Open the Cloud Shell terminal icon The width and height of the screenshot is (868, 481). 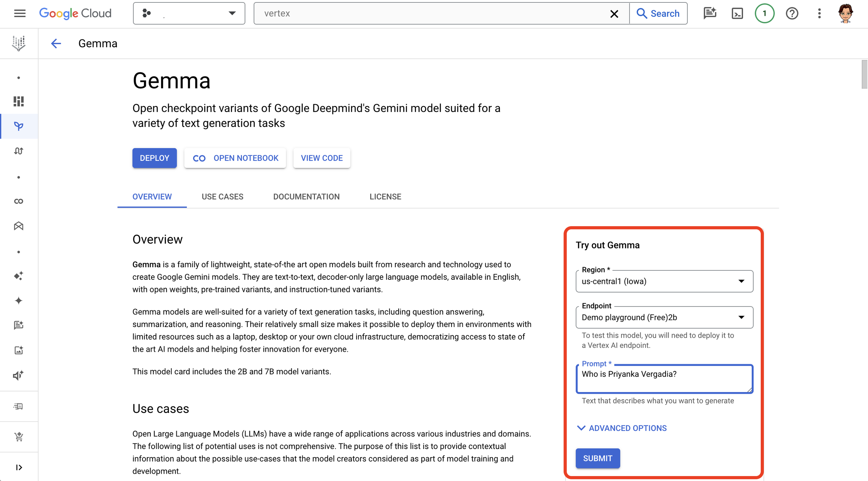pyautogui.click(x=737, y=13)
